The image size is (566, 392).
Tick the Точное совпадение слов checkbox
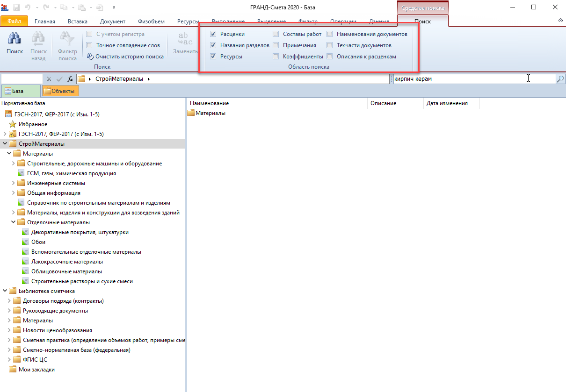coord(89,45)
